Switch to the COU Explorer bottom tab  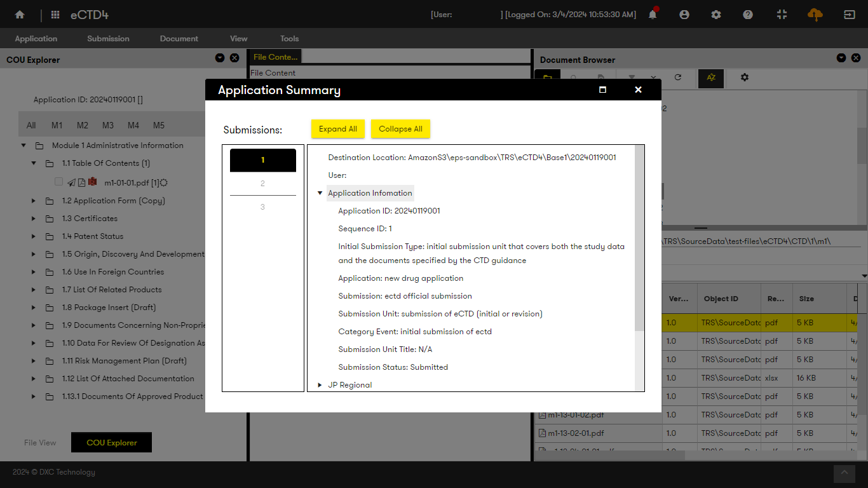point(112,443)
